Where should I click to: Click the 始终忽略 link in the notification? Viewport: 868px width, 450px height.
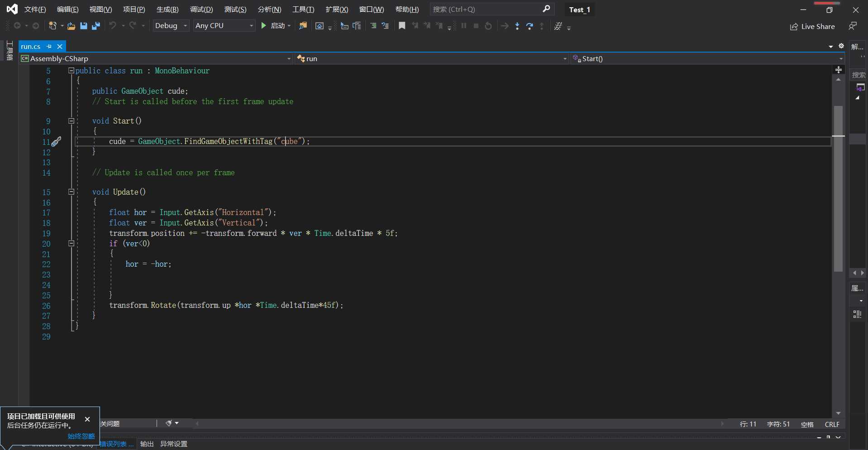click(x=81, y=436)
